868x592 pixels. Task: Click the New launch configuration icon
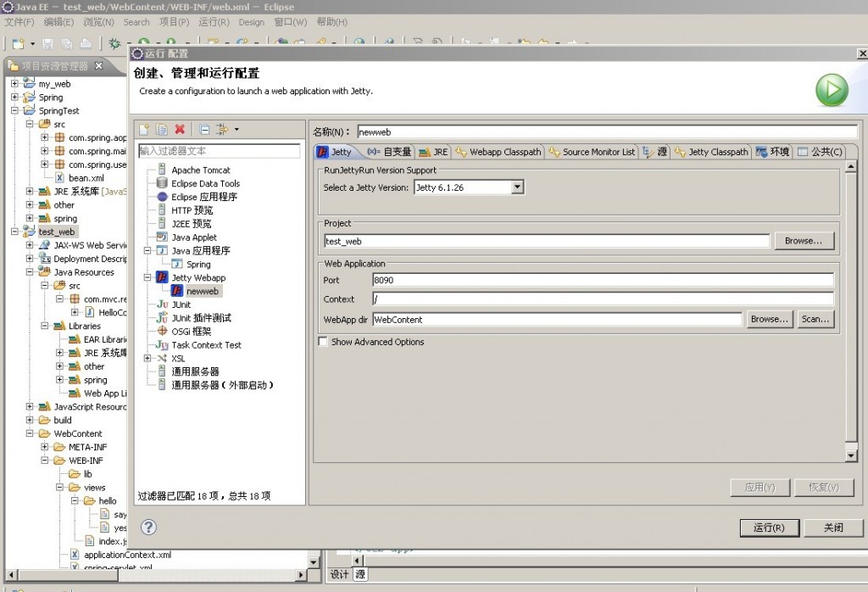coord(144,127)
